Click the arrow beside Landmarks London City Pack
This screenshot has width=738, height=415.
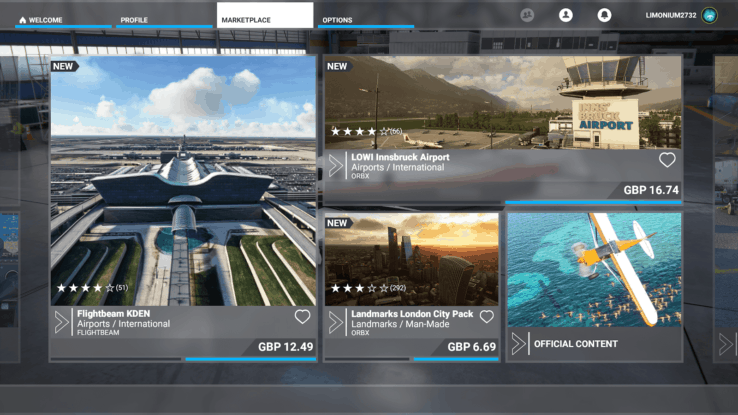point(336,322)
